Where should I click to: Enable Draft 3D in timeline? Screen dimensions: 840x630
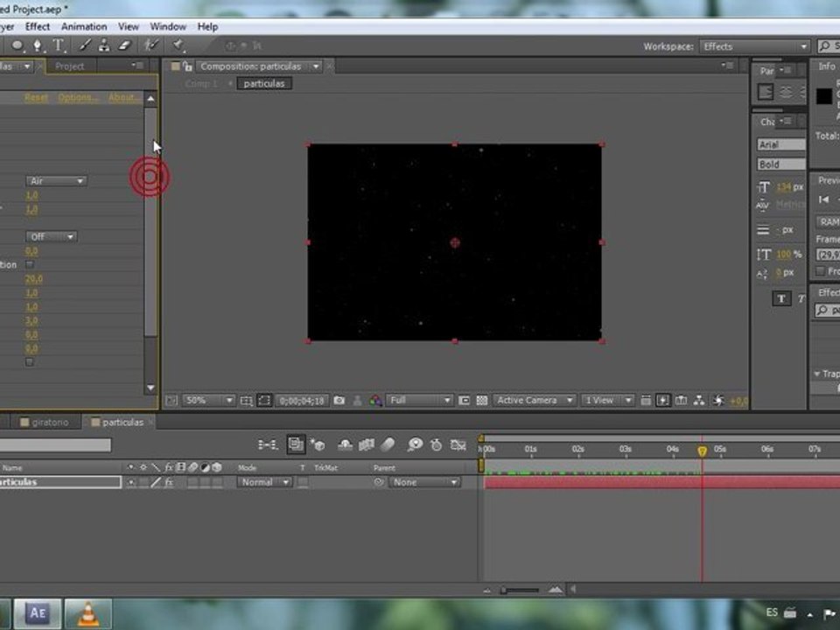[x=318, y=444]
